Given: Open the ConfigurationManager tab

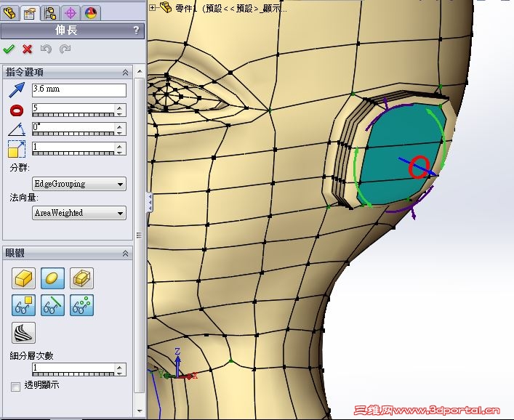Looking at the screenshot, I should point(50,13).
